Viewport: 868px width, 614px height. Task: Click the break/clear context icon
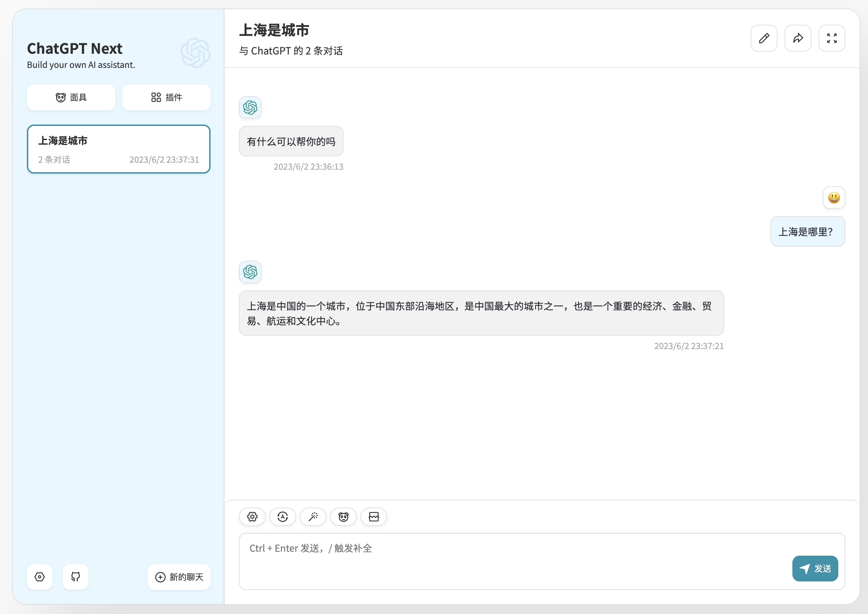(x=374, y=517)
